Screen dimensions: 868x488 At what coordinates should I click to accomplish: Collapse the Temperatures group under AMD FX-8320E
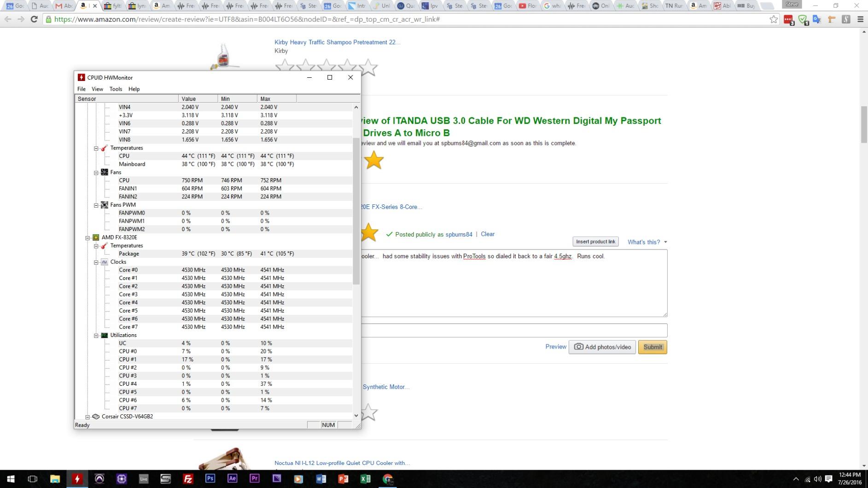coord(96,246)
